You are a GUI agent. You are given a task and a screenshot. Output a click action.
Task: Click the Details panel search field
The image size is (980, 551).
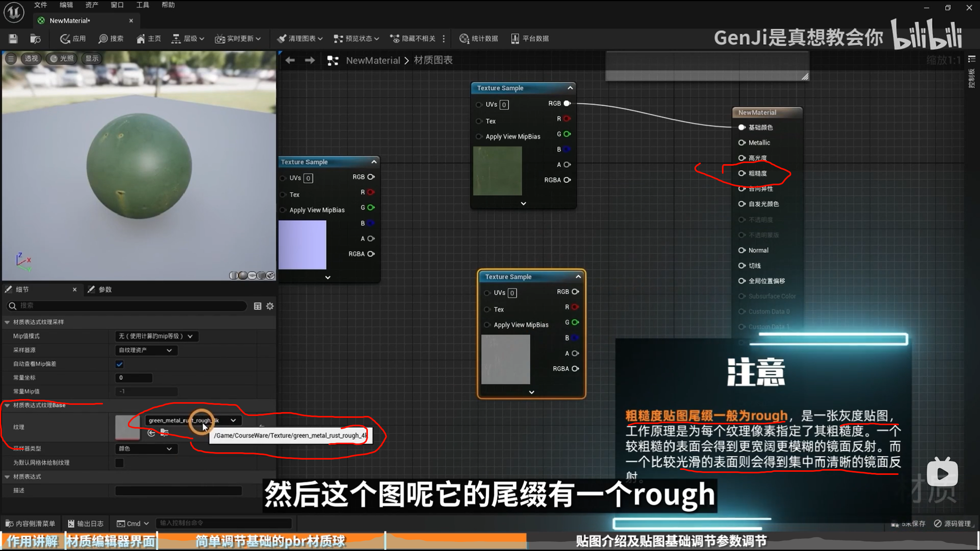(x=130, y=306)
